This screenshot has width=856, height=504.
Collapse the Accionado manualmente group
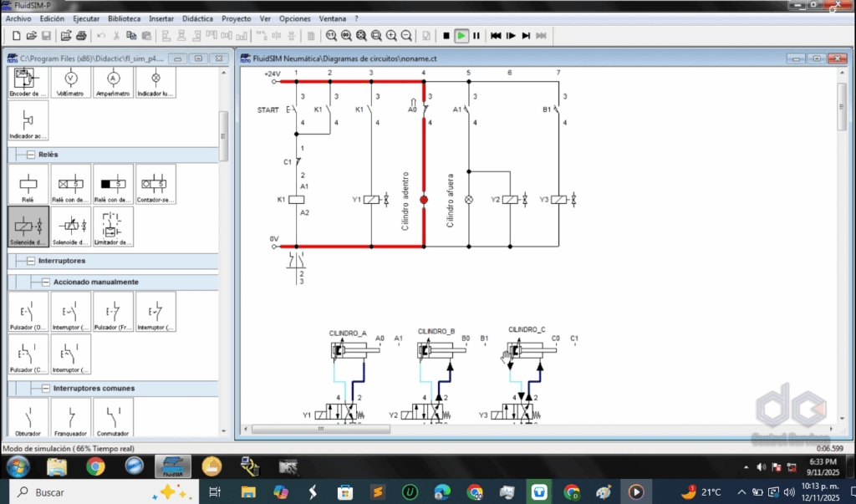coord(45,282)
